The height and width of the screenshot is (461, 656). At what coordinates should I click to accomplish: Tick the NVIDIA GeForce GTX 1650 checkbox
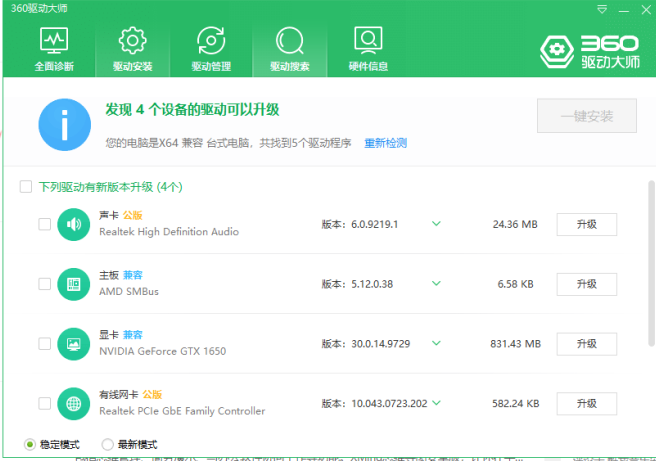44,343
